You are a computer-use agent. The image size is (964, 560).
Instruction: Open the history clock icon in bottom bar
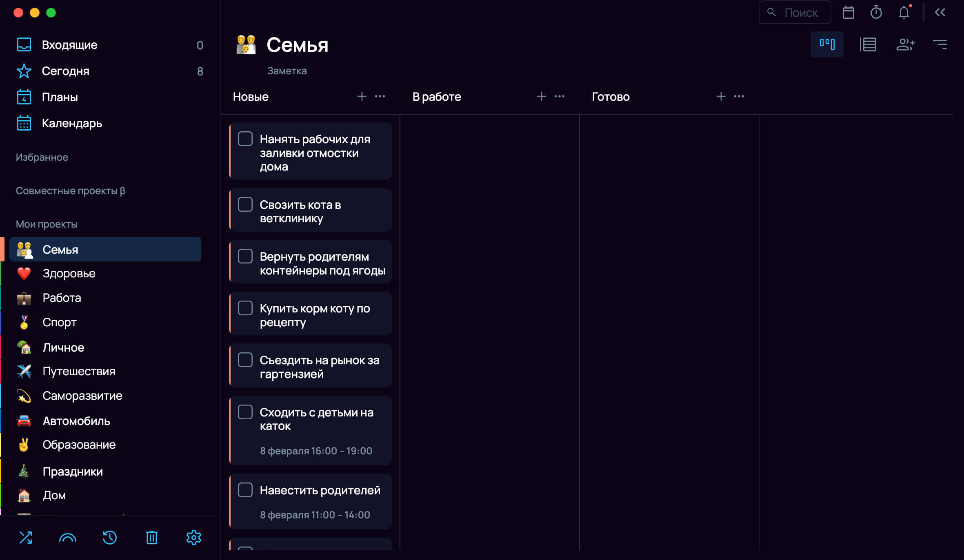[x=109, y=538]
